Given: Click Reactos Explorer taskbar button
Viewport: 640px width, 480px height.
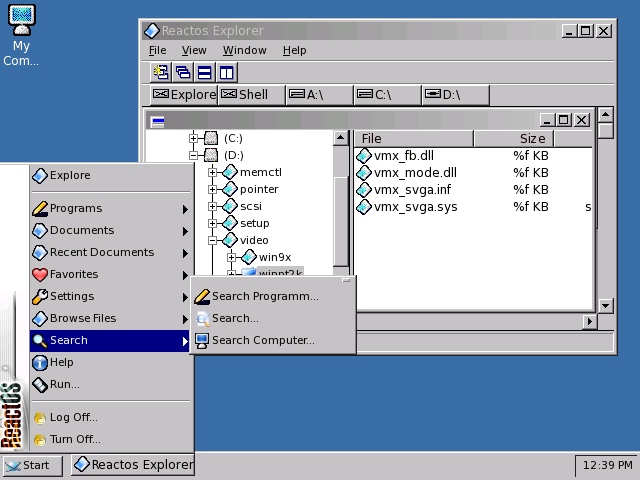Looking at the screenshot, I should (x=133, y=465).
